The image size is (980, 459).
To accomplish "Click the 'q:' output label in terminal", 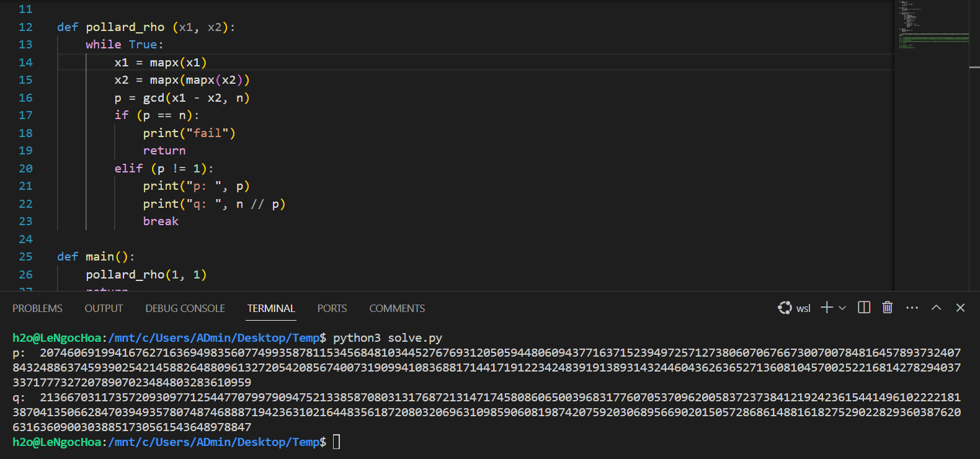I will click(x=19, y=398).
